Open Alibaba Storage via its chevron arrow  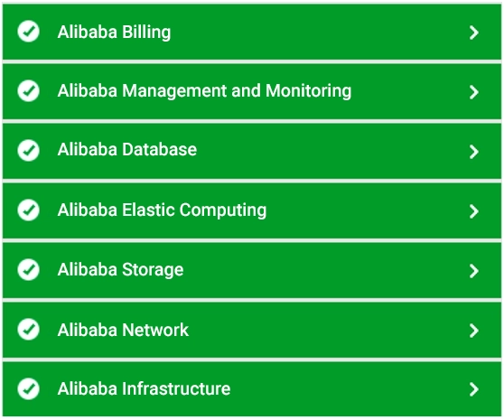point(474,271)
